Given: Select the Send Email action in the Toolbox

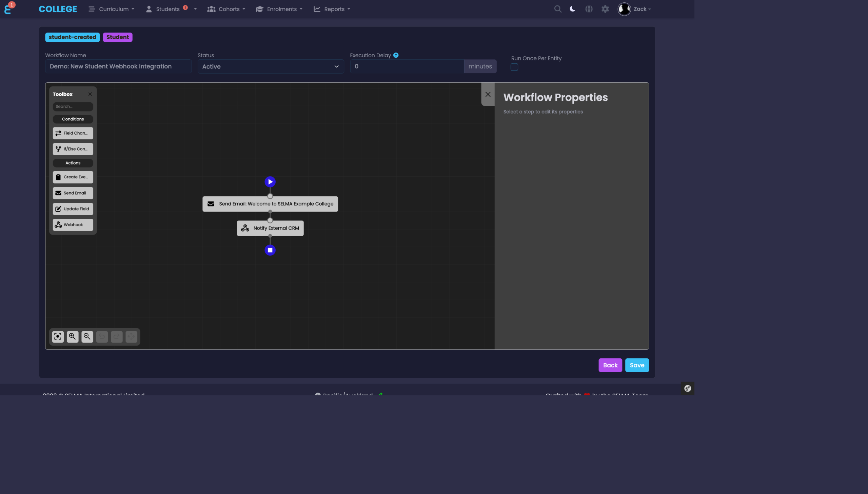Looking at the screenshot, I should coord(73,193).
